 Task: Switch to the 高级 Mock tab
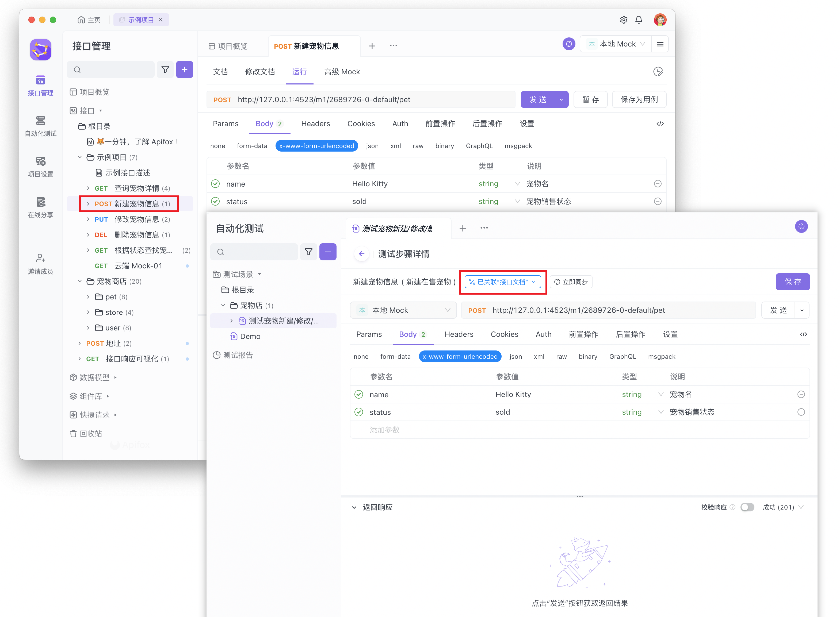(x=342, y=72)
